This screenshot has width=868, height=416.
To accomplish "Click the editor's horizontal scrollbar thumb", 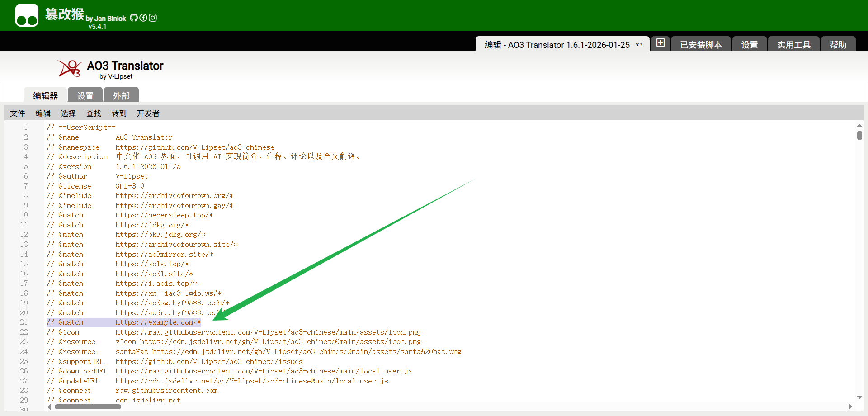I will (88, 407).
